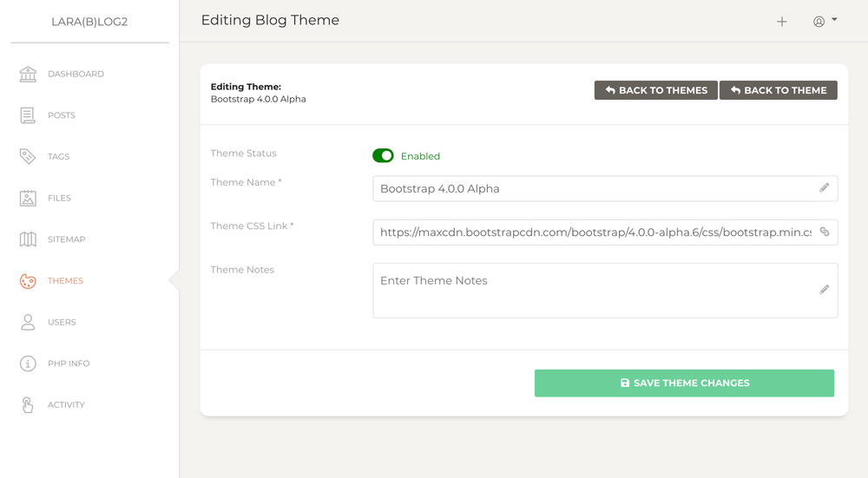
Task: Click link icon beside Theme CSS Link
Action: point(825,232)
